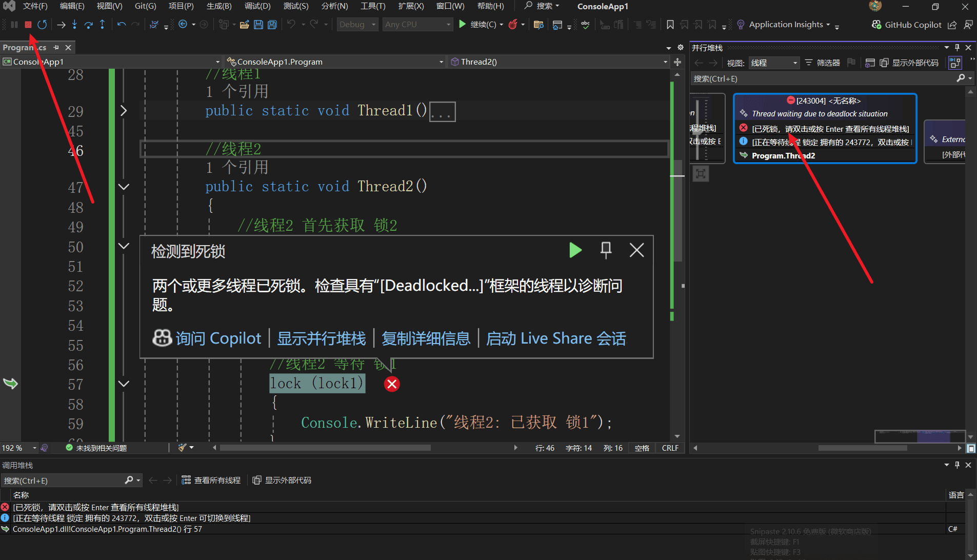Toggle bookmark with the bookmark icon

(x=670, y=25)
